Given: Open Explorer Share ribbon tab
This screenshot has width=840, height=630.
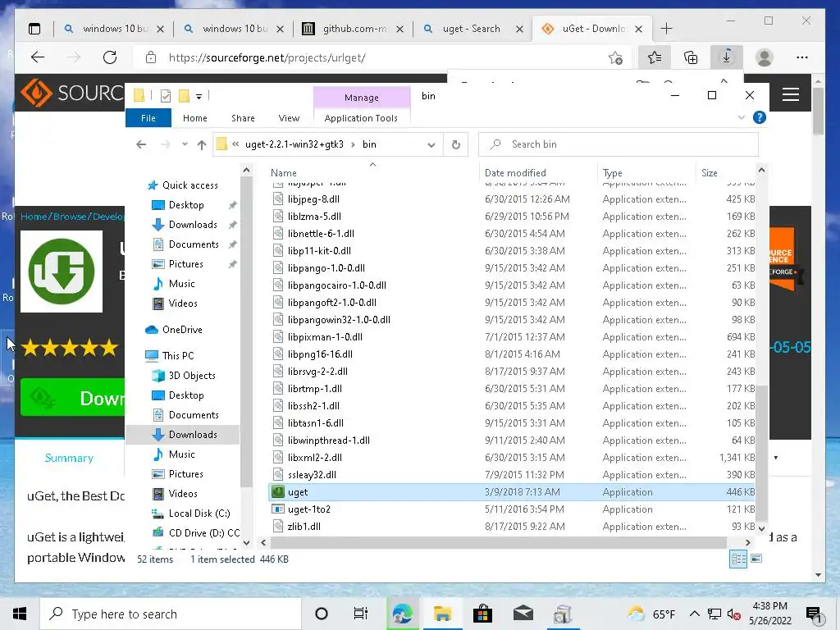Looking at the screenshot, I should coord(243,118).
